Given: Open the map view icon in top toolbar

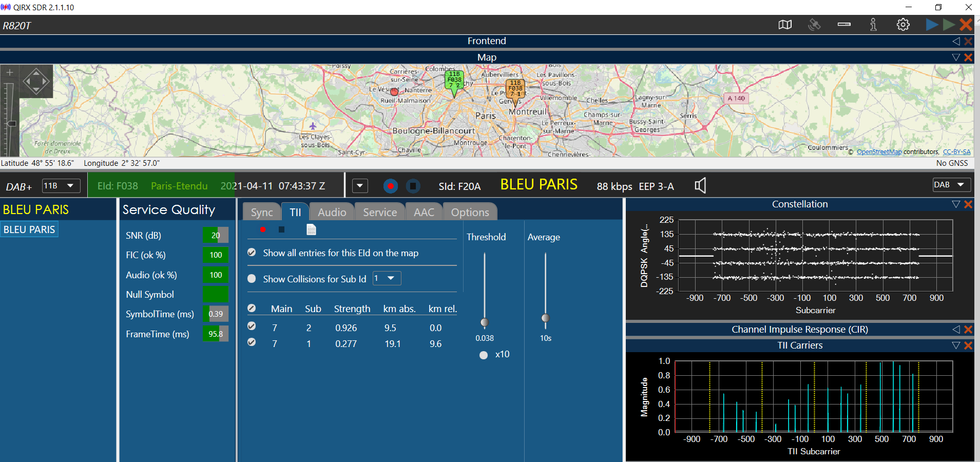Looking at the screenshot, I should (785, 25).
